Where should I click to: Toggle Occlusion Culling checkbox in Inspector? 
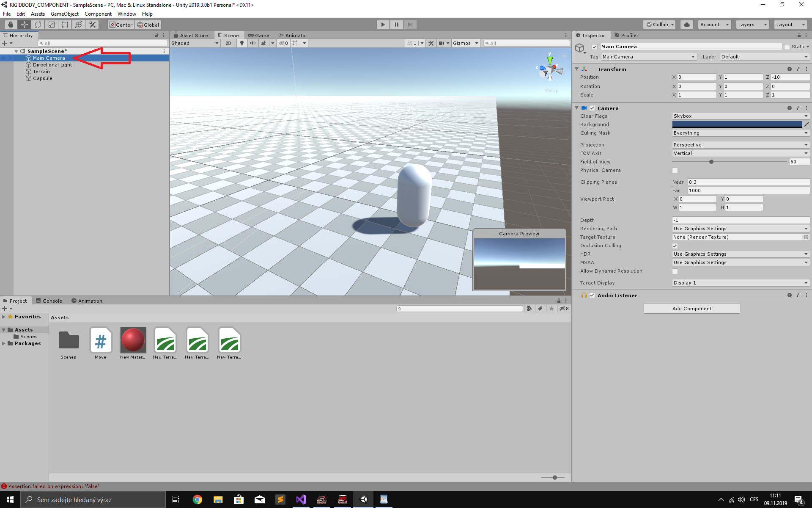point(675,245)
